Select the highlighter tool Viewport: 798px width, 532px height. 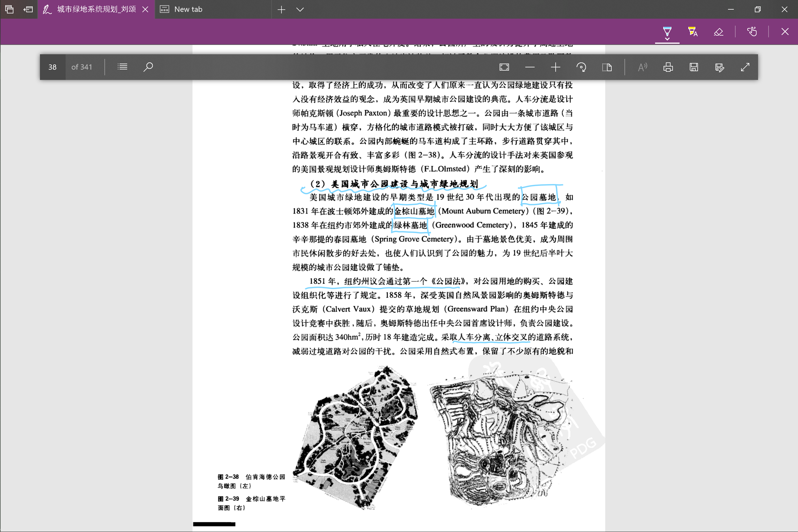point(692,32)
